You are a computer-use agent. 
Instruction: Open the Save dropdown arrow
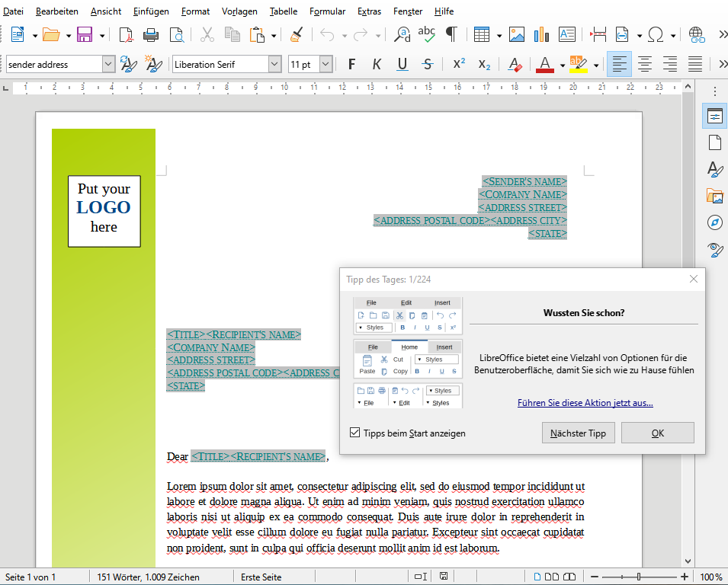(101, 35)
